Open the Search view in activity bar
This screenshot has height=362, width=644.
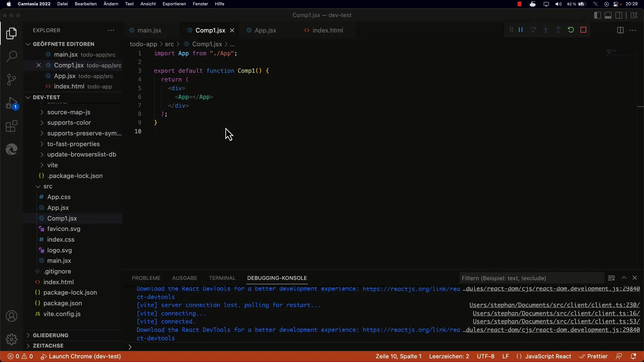[12, 56]
